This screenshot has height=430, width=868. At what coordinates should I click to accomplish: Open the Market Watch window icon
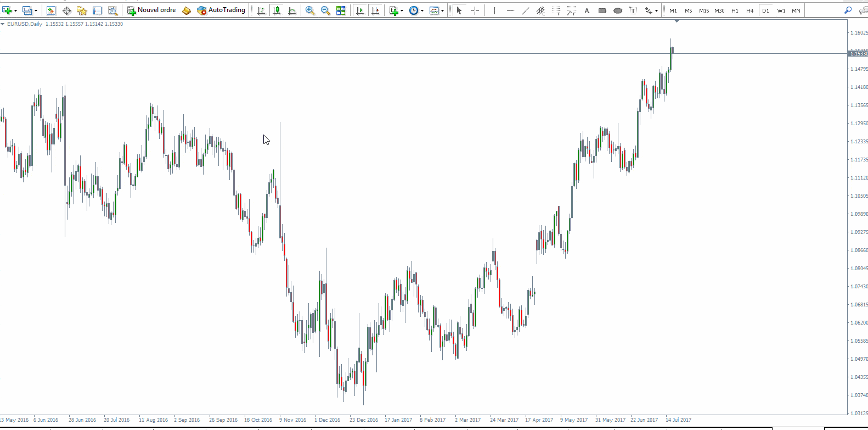click(x=51, y=10)
